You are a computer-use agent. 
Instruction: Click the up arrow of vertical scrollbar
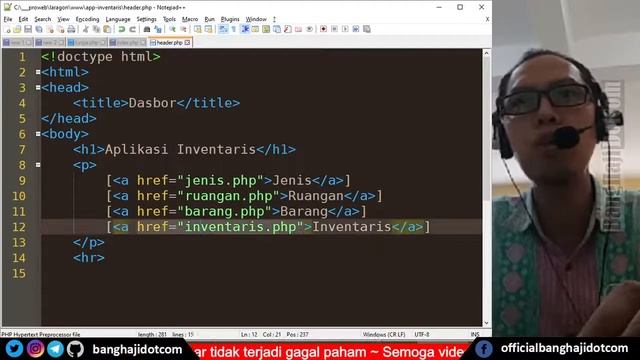point(487,53)
